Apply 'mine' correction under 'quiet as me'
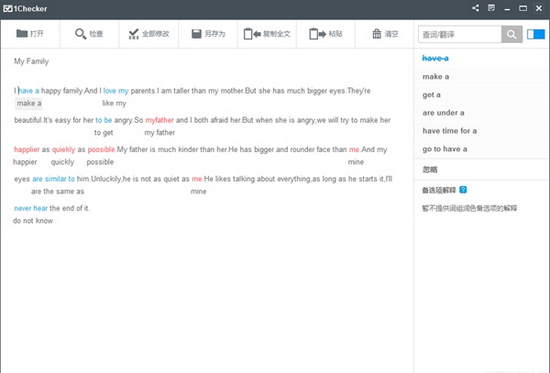 199,192
